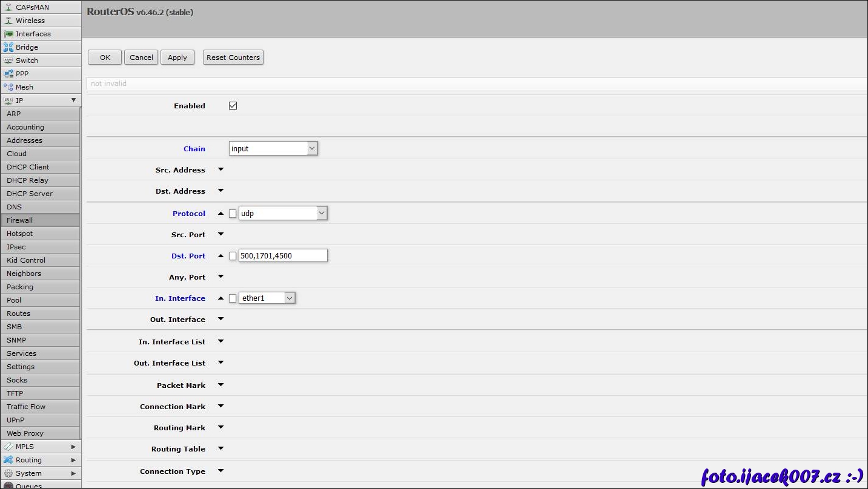Open the In. Interface ether1 dropdown
This screenshot has height=489, width=868.
click(x=267, y=298)
